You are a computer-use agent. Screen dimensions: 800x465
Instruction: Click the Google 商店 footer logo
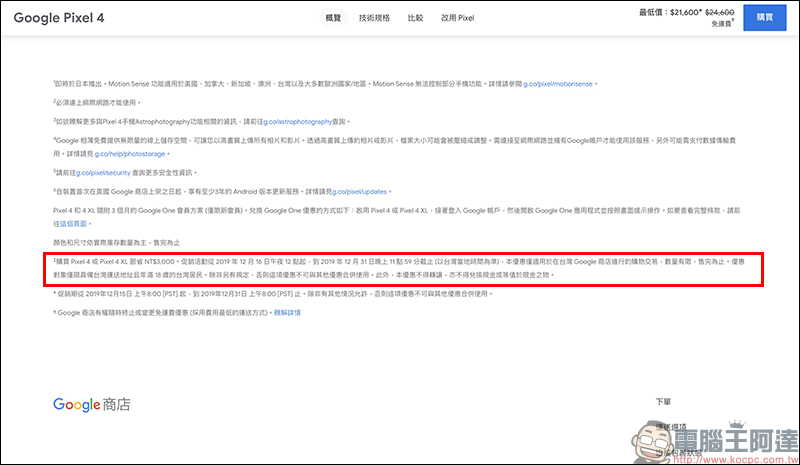pyautogui.click(x=92, y=405)
